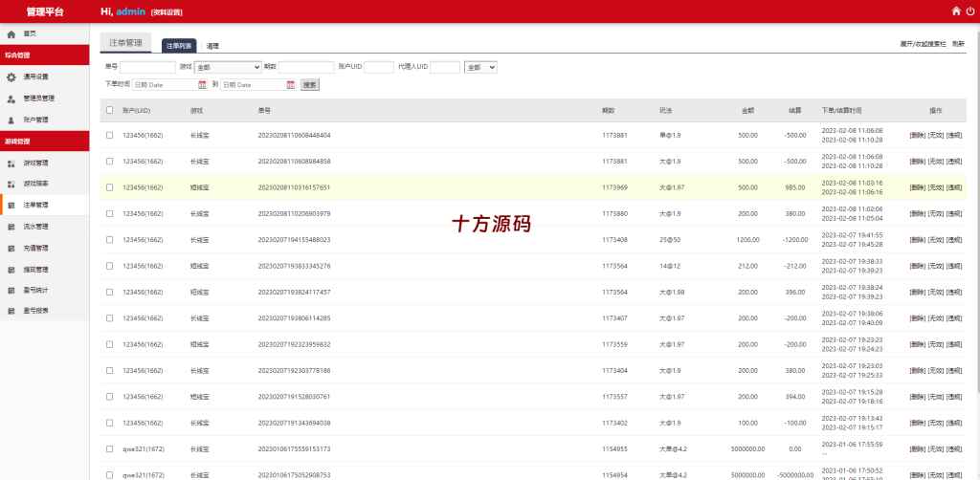Open the 全部 dropdown beside 代理人UID field

(480, 67)
